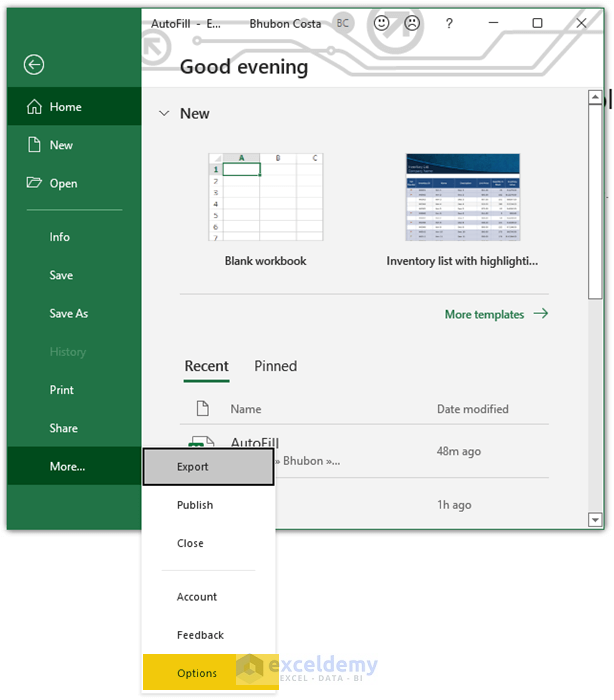
Task: Click the Good evening heading
Action: tap(244, 67)
